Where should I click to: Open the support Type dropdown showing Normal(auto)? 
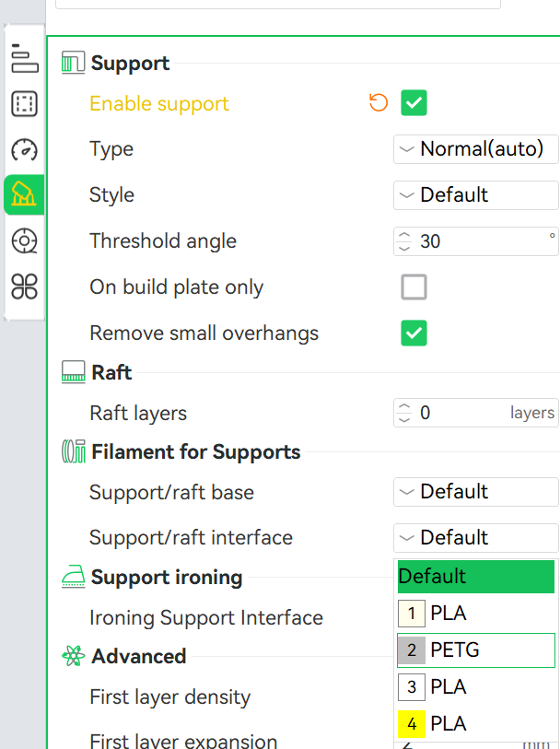tap(475, 149)
